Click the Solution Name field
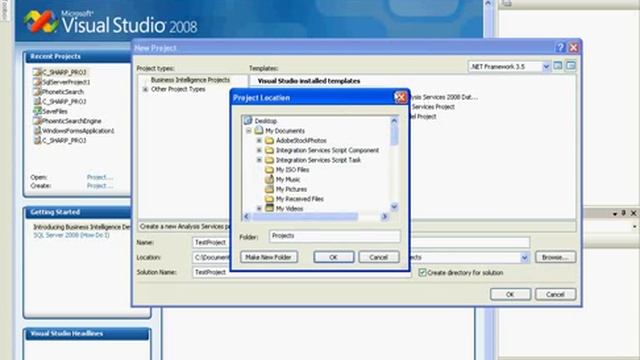 [302, 272]
